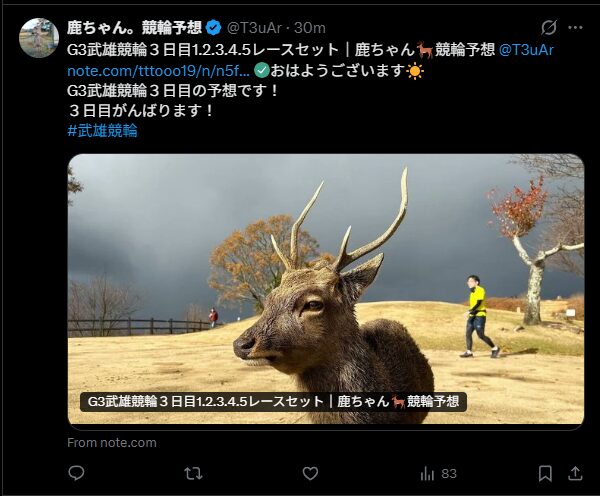The width and height of the screenshot is (600, 496).
Task: Open the three-dot More options menu
Action: (575, 28)
